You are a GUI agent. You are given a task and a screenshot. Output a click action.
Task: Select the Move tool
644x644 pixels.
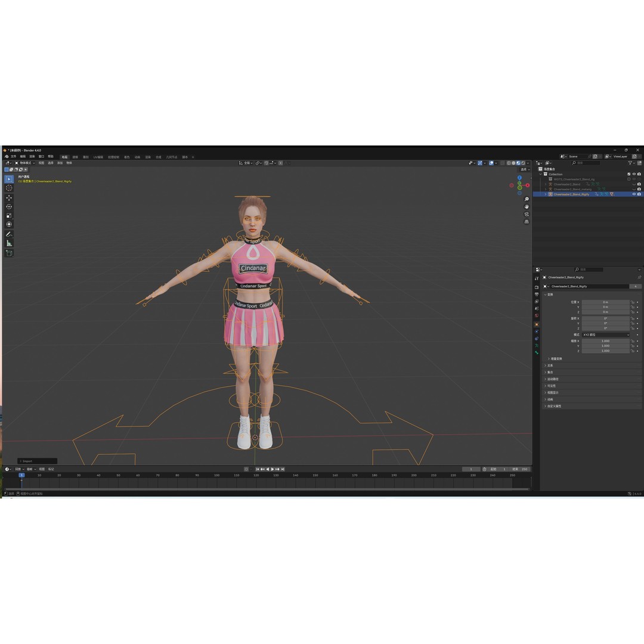(x=9, y=198)
